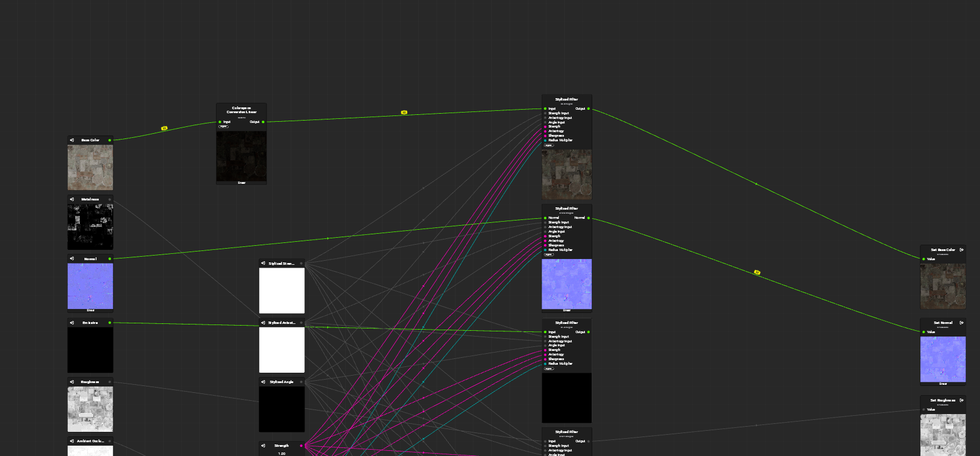Image resolution: width=980 pixels, height=456 pixels.
Task: Click the input icon on Stylized Angle node
Action: click(263, 382)
